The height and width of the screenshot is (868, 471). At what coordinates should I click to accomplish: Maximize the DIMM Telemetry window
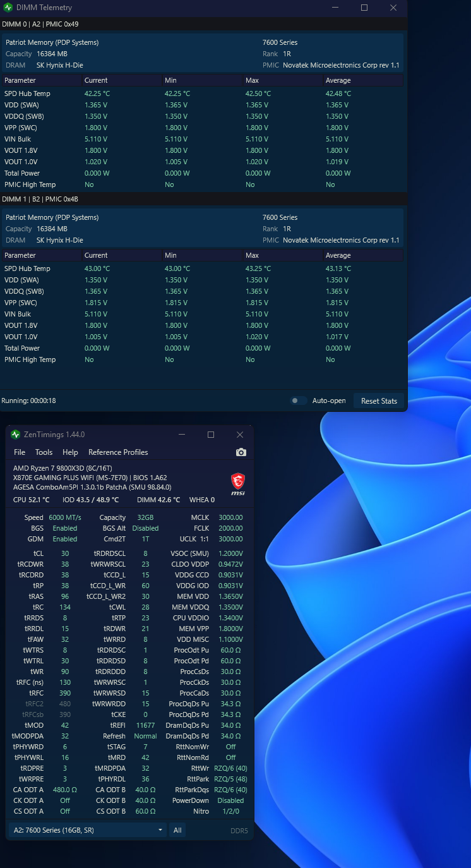(x=364, y=8)
